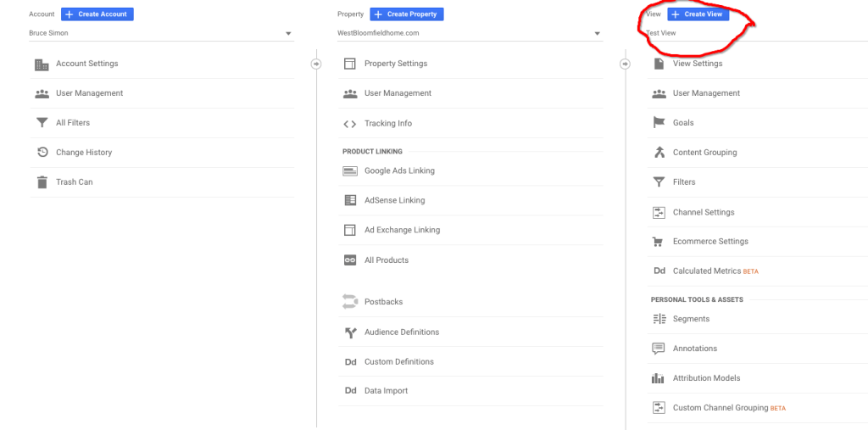Click the Custom Definitions Dd icon
This screenshot has height=430, width=868.
[x=350, y=362]
